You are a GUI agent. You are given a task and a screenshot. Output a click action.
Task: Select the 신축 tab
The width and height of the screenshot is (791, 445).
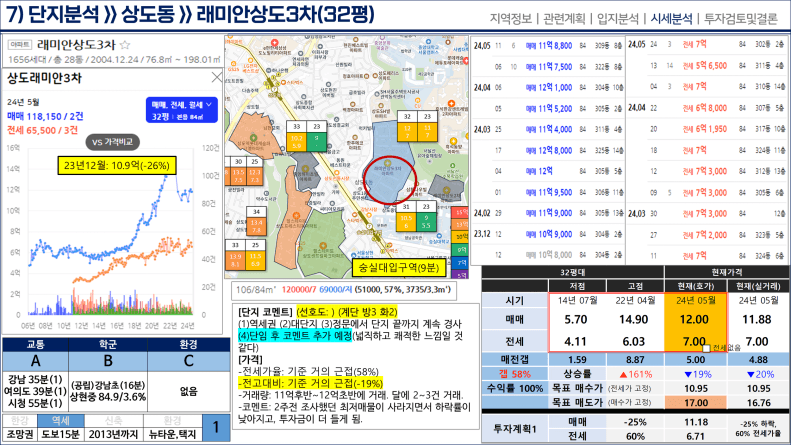pos(114,420)
